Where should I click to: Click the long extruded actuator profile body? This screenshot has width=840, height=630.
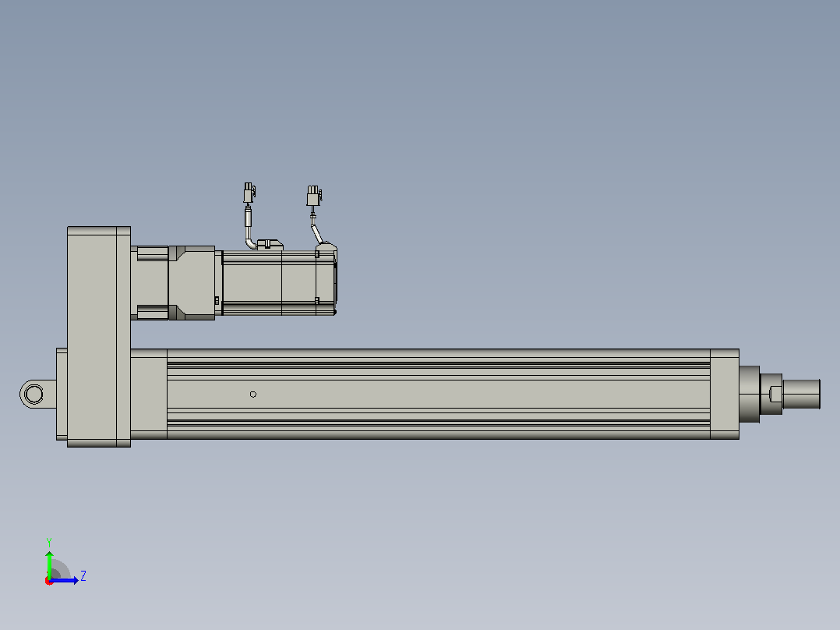click(438, 394)
